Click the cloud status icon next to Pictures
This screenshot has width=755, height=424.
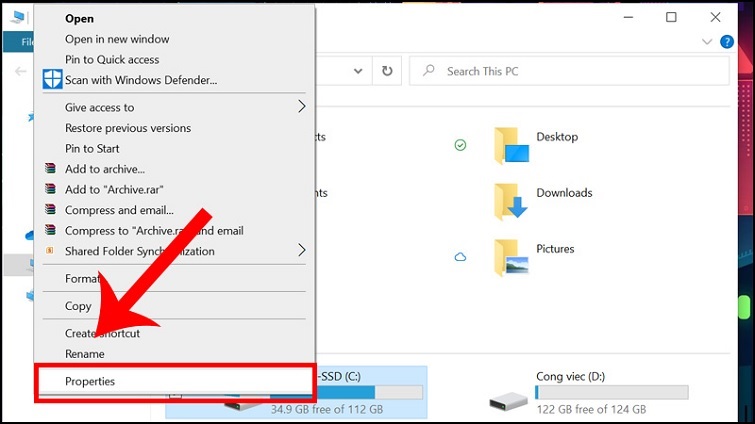460,257
